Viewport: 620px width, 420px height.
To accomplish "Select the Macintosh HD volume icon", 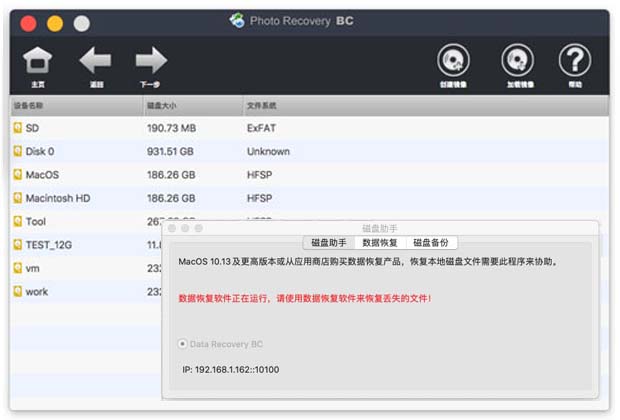I will [x=17, y=198].
